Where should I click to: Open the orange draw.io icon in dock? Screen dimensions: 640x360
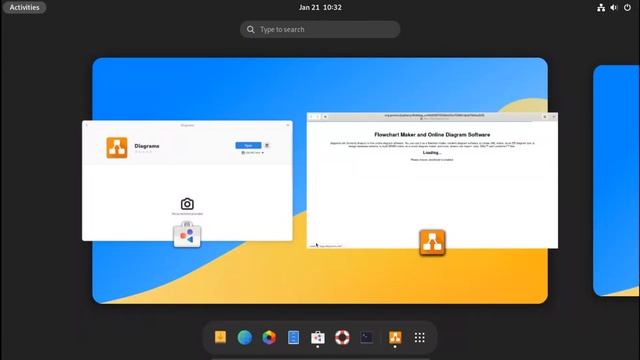tap(395, 337)
